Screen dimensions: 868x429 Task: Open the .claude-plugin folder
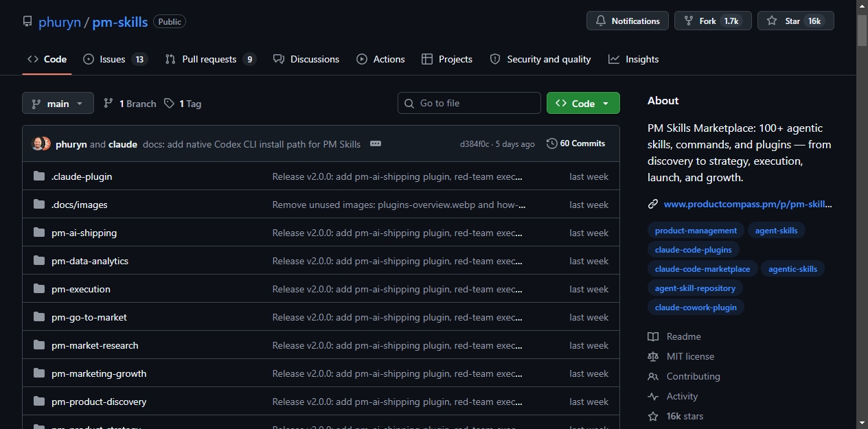tap(82, 176)
